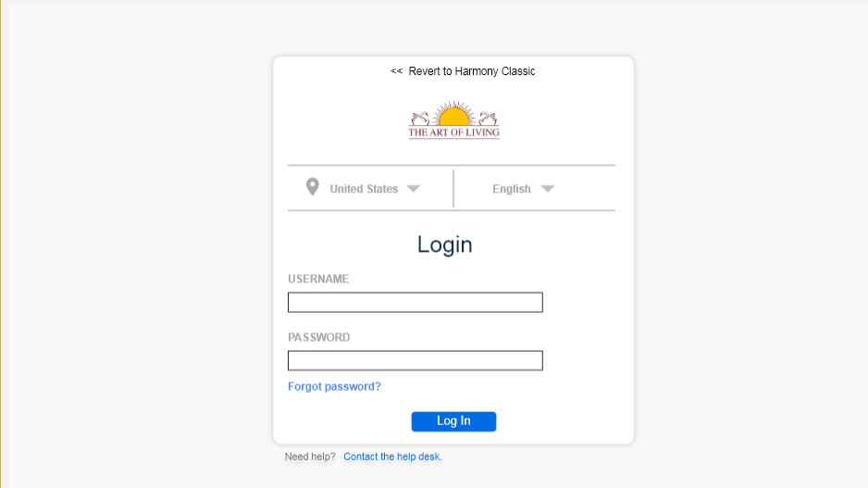868x488 pixels.
Task: Open the English language selector
Action: pos(512,189)
